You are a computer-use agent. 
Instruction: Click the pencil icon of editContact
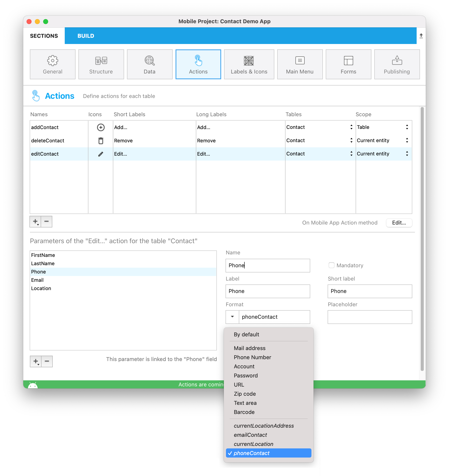tap(101, 154)
